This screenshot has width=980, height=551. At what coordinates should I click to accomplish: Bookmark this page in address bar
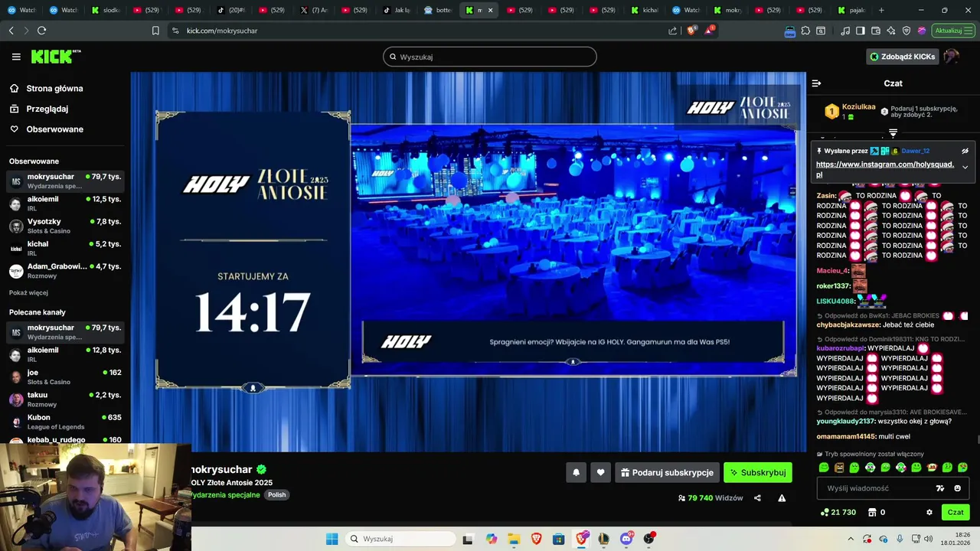(x=155, y=31)
